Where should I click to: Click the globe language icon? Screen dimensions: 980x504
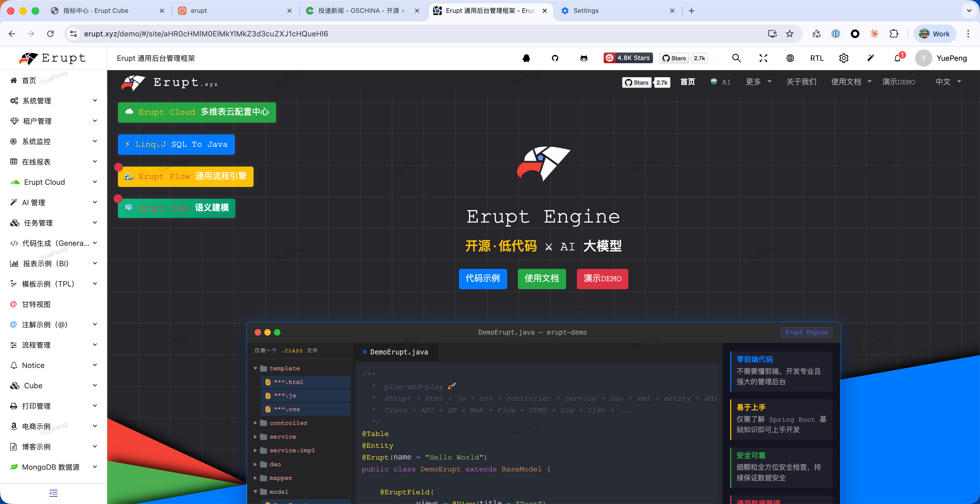pyautogui.click(x=790, y=58)
